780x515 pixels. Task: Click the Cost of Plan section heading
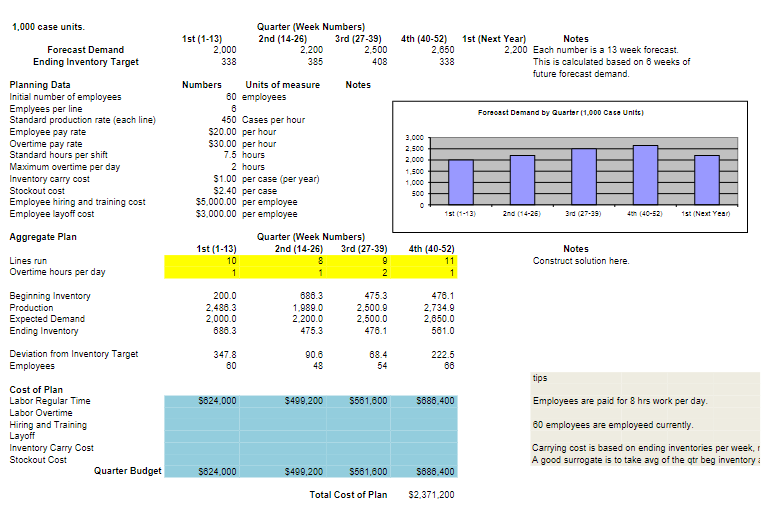click(36, 390)
